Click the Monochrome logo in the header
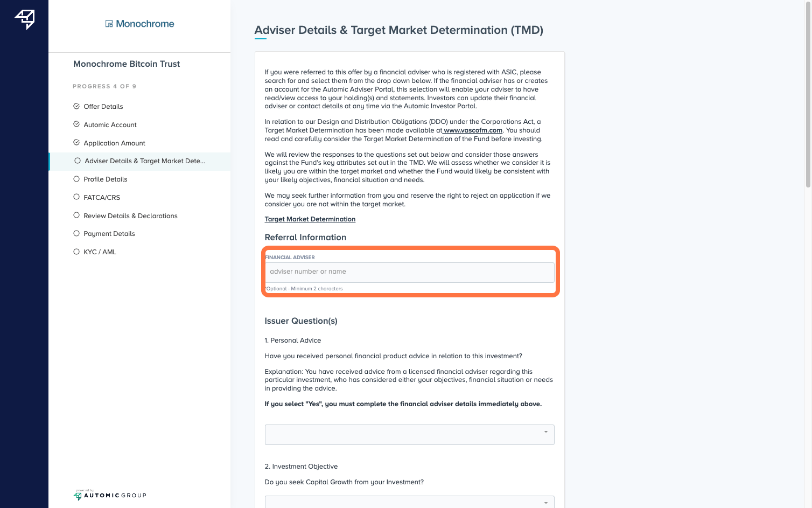 [x=139, y=24]
